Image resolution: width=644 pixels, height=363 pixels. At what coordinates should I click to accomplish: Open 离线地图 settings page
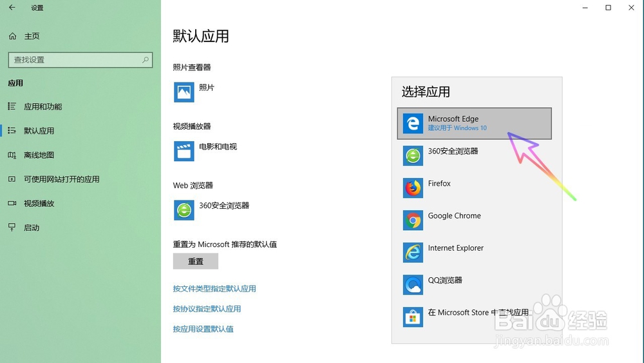39,155
